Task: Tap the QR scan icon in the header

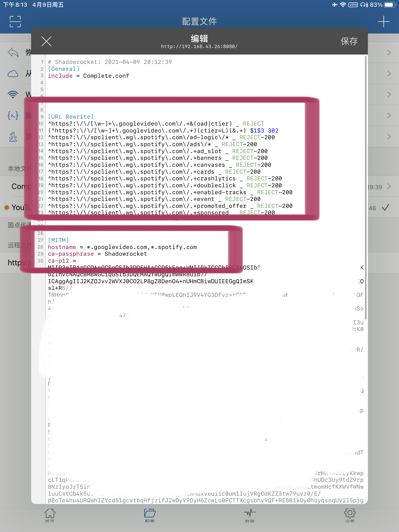Action: tap(15, 22)
